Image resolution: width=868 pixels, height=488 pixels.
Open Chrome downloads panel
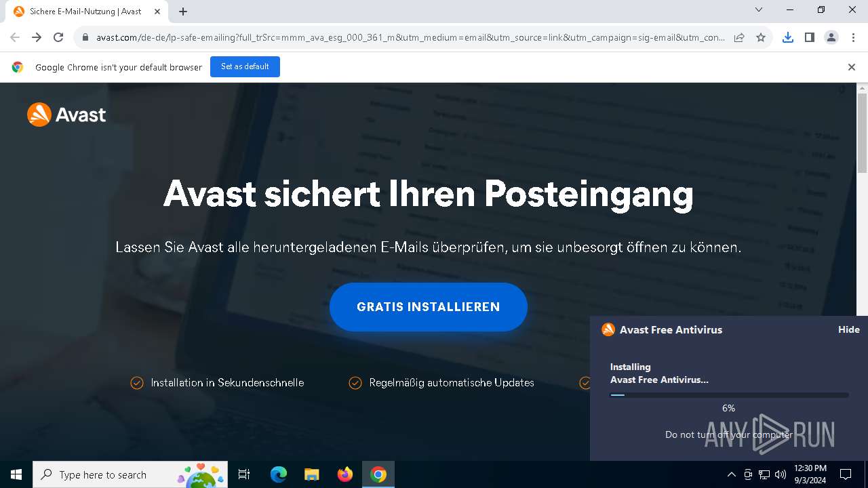point(787,37)
